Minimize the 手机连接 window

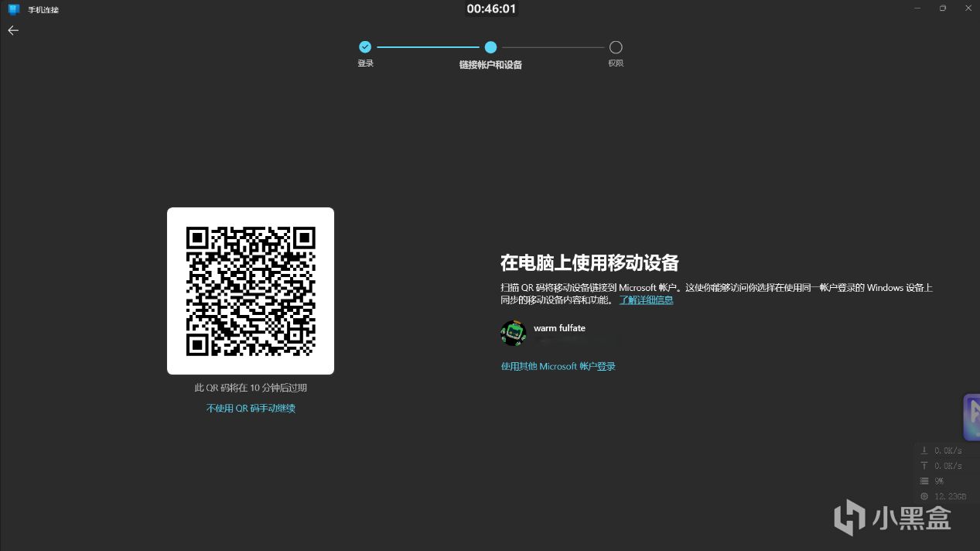click(x=917, y=8)
